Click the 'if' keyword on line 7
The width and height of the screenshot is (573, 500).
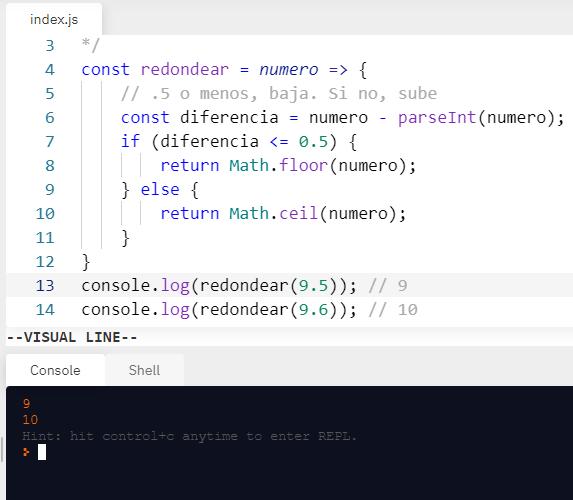tap(130, 141)
